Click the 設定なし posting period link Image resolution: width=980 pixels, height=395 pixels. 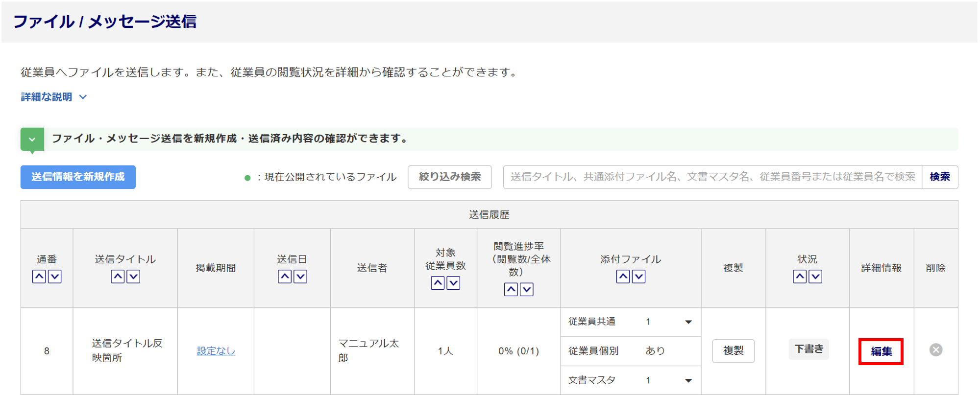click(x=216, y=351)
